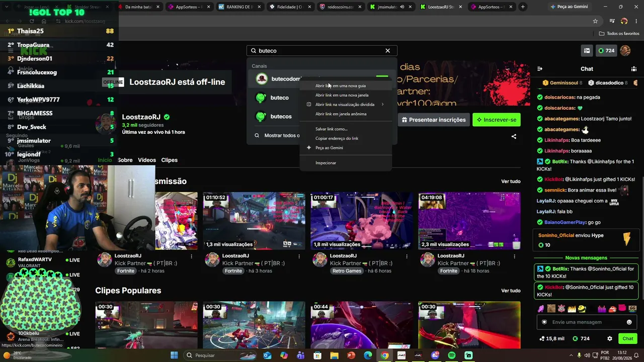Open the Vídeos tab
Viewport: 644px width, 362px height.
click(x=147, y=160)
